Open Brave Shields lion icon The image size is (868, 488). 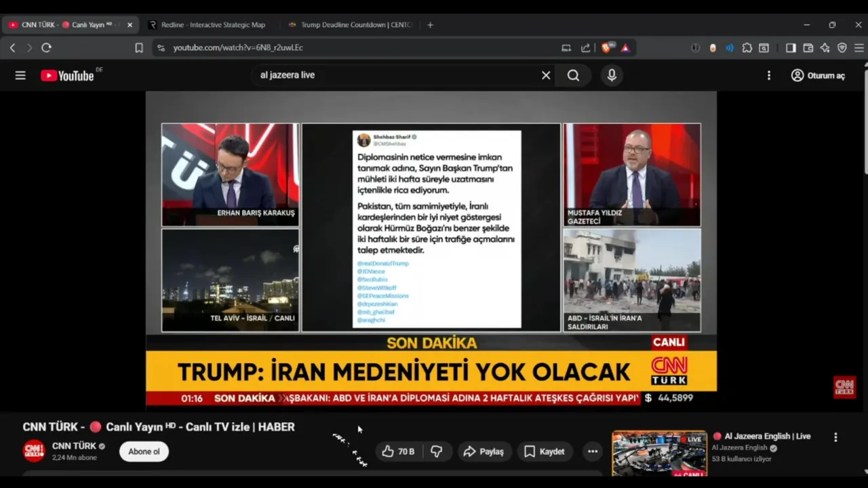click(x=607, y=47)
